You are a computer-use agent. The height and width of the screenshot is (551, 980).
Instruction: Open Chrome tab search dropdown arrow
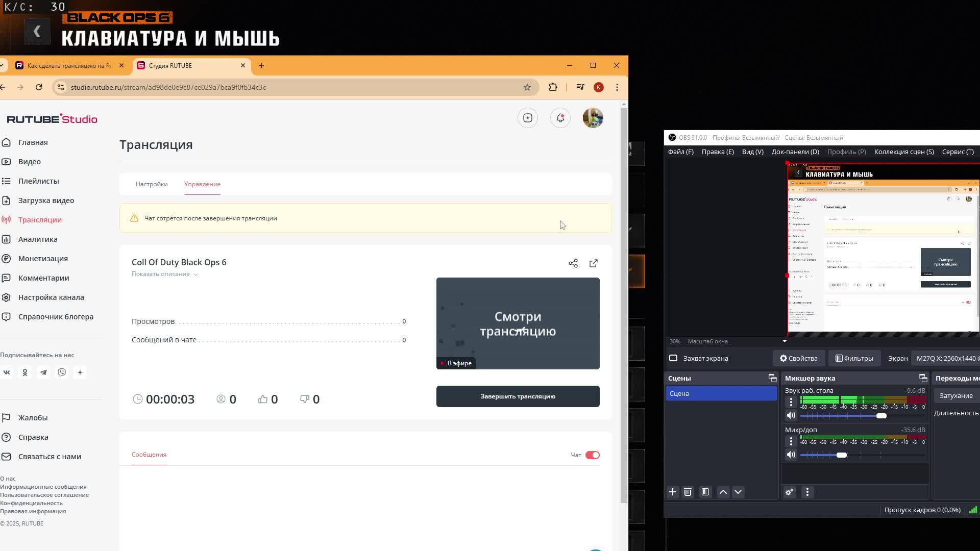coord(2,65)
